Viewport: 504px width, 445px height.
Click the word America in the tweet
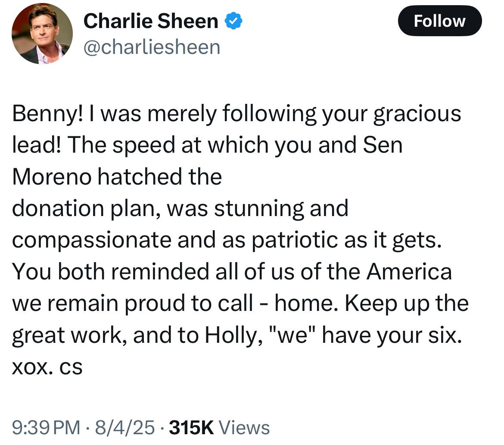click(x=409, y=272)
